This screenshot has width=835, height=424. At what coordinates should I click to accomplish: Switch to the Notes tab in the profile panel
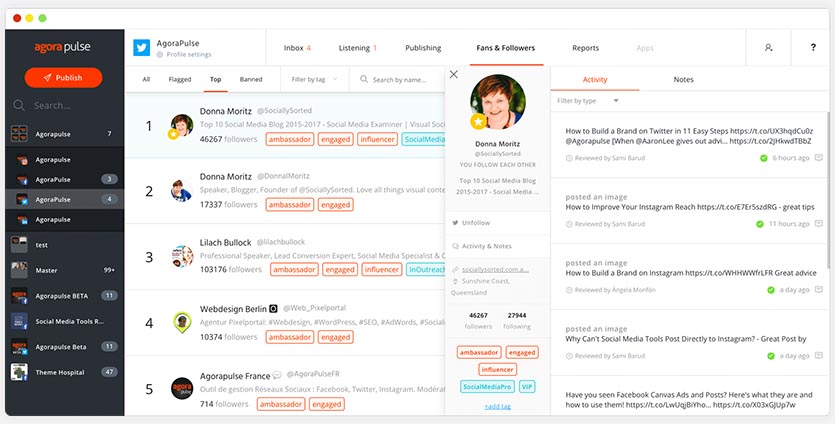pos(683,79)
